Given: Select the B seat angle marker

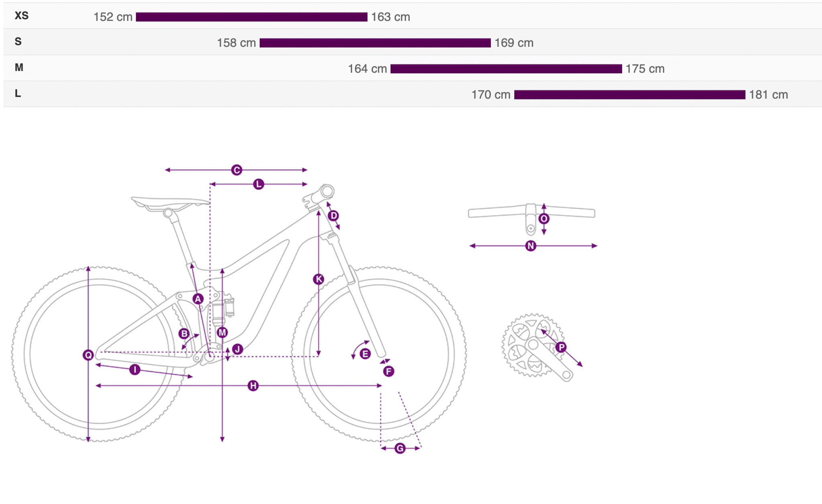Looking at the screenshot, I should 184,333.
